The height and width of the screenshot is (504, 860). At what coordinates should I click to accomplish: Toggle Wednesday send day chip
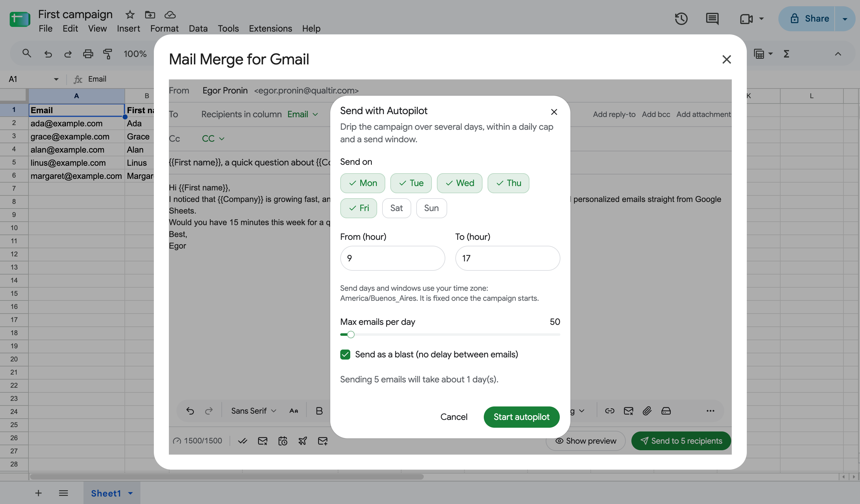459,183
